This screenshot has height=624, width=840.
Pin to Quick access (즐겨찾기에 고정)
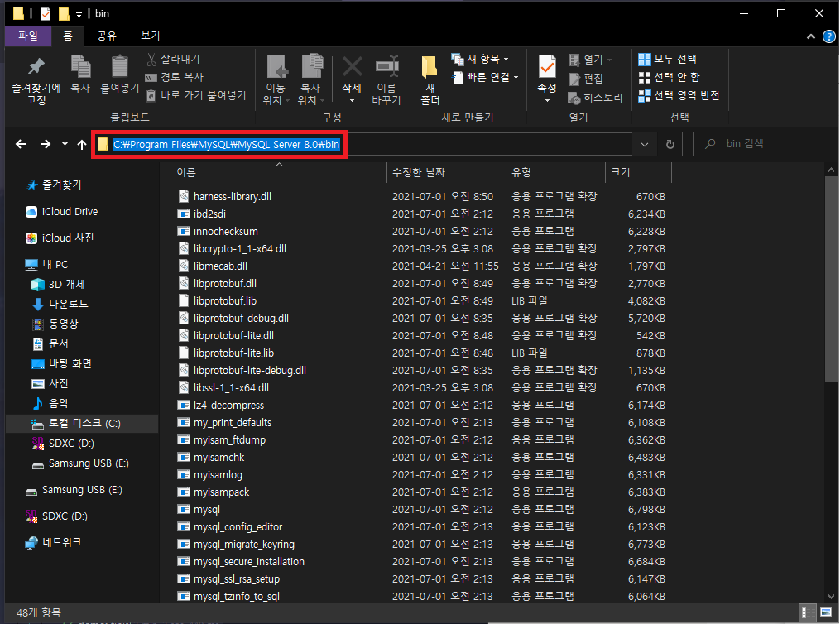click(x=36, y=80)
